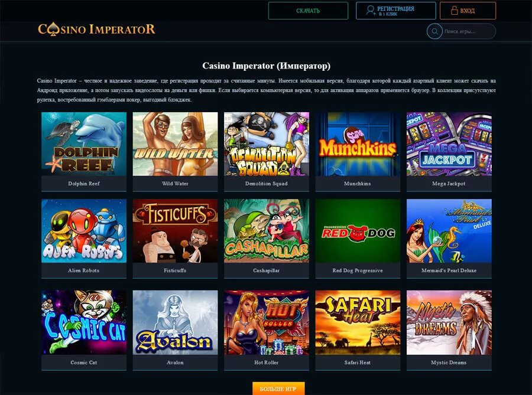Click the registration user icon
The height and width of the screenshot is (395, 532).
(x=371, y=11)
